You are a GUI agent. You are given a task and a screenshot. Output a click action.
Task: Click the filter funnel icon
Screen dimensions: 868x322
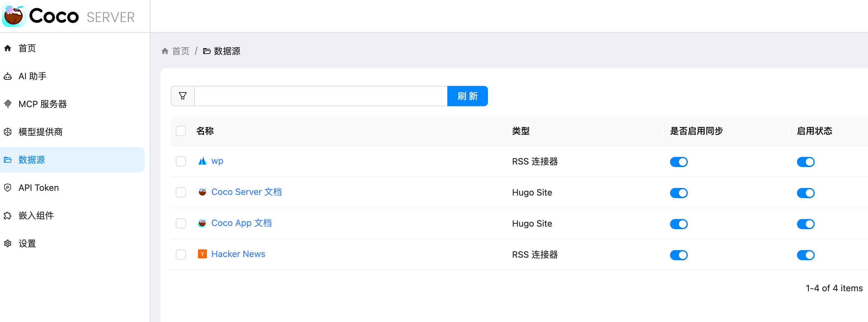click(183, 96)
